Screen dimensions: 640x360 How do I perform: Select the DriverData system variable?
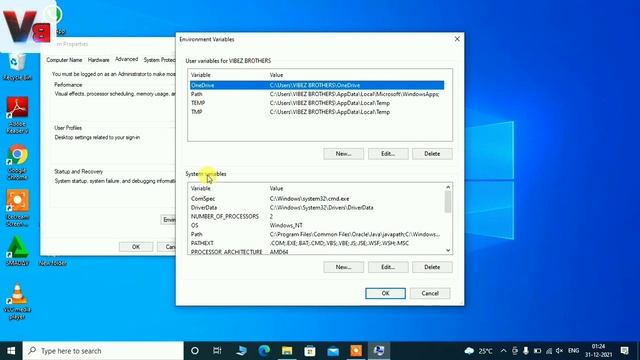317,208
